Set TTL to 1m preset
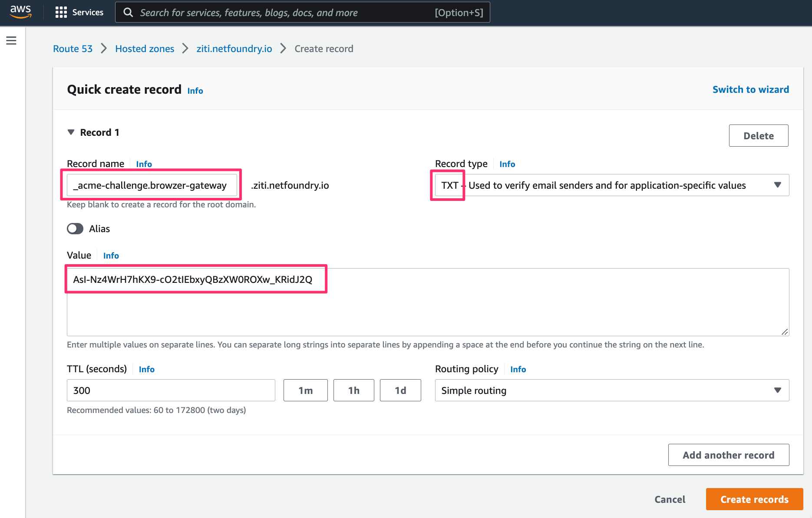 coord(305,390)
